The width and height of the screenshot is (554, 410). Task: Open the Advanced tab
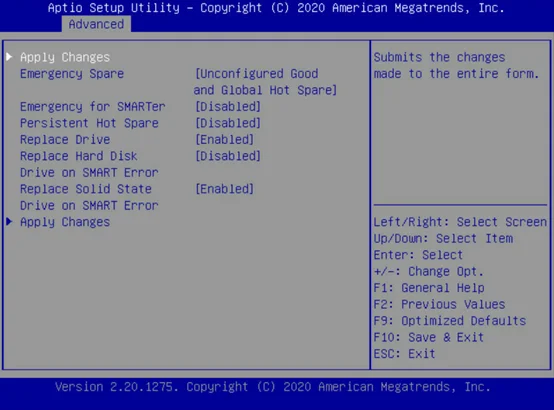[x=96, y=24]
